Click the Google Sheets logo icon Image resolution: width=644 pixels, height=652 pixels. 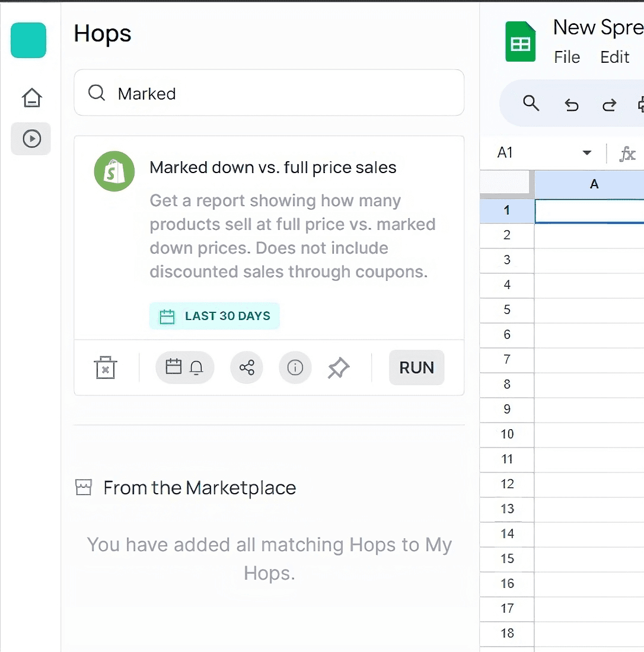click(x=520, y=41)
